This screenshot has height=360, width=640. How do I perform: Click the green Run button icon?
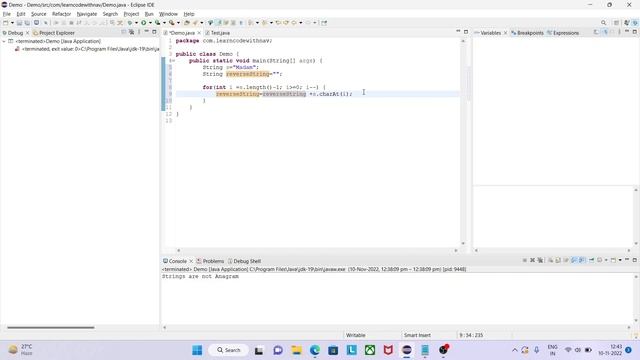click(x=144, y=23)
